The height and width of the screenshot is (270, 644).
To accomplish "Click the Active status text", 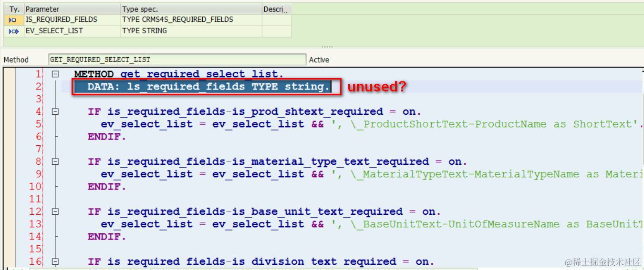I will point(319,60).
